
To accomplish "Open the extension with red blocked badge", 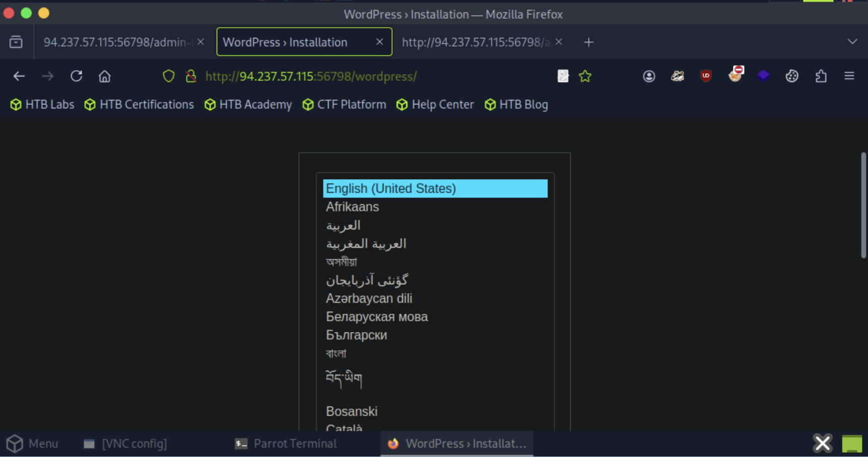I will [x=735, y=74].
